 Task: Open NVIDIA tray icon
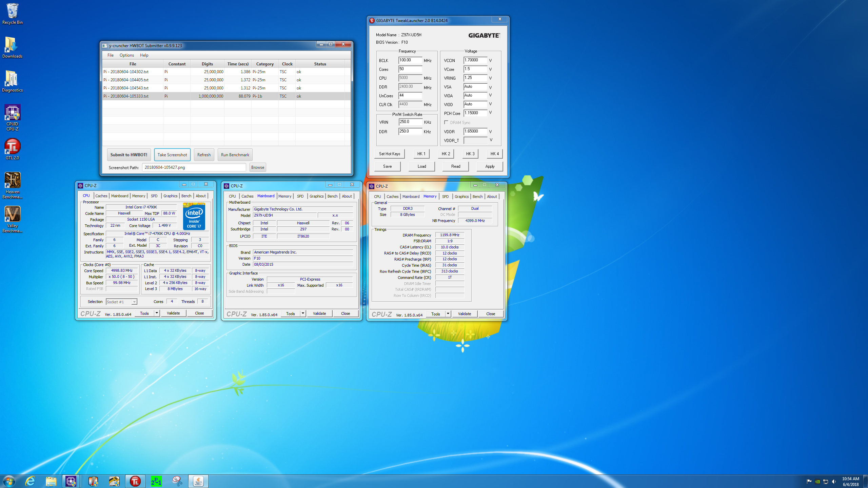(817, 481)
